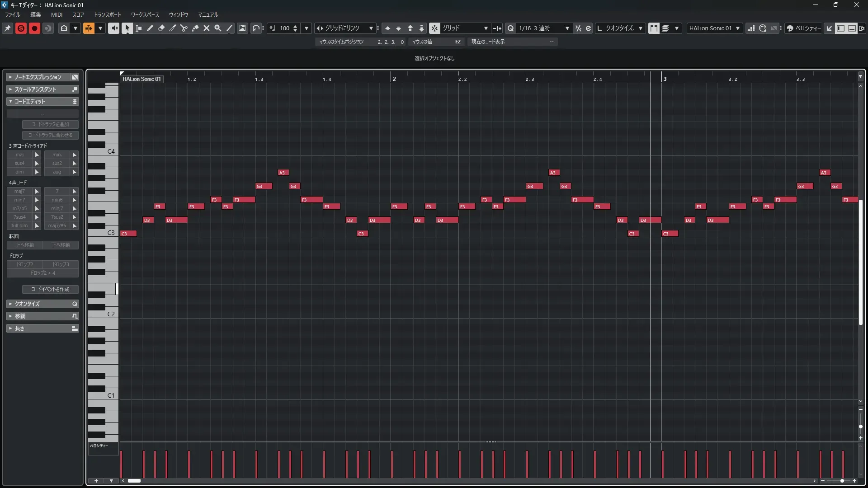The width and height of the screenshot is (868, 488).
Task: Toggle the Solo Editor button
Action: point(21,28)
